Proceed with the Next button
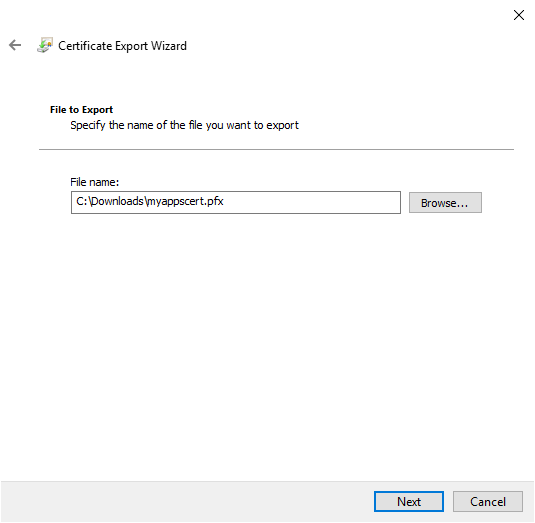The image size is (535, 523). [408, 501]
